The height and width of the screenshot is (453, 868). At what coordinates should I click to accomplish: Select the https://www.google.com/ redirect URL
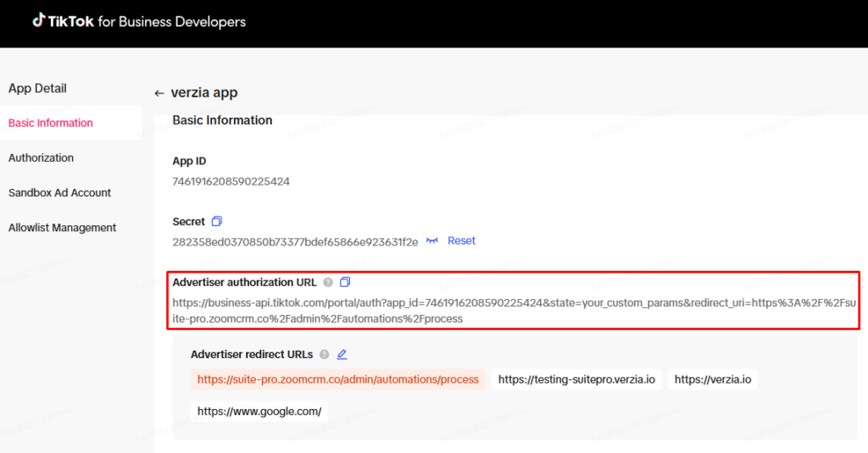click(x=259, y=412)
